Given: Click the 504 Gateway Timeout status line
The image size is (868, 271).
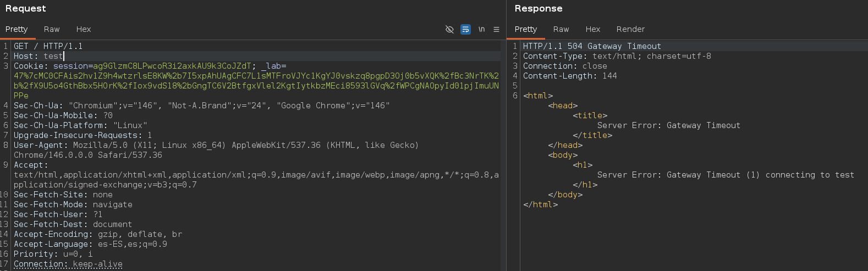Looking at the screenshot, I should point(592,46).
